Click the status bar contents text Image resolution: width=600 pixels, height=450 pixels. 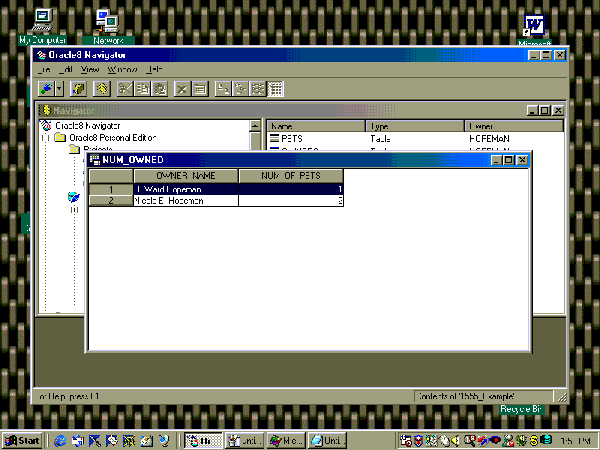click(466, 396)
